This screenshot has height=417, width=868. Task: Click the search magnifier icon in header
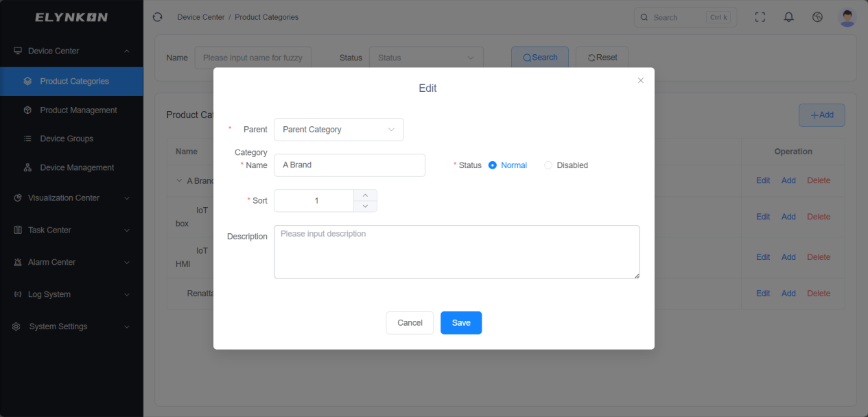tap(644, 17)
